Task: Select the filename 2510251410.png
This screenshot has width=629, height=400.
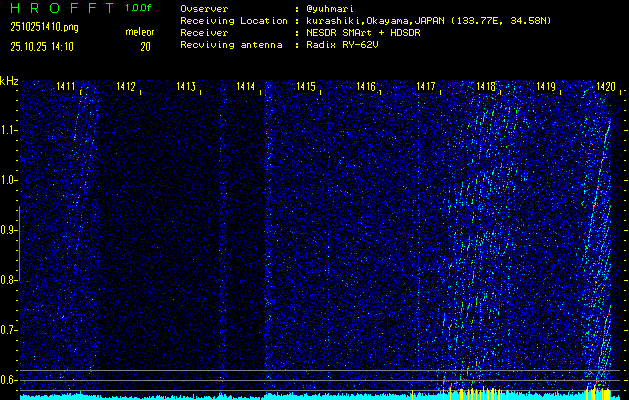Action: 44,27
